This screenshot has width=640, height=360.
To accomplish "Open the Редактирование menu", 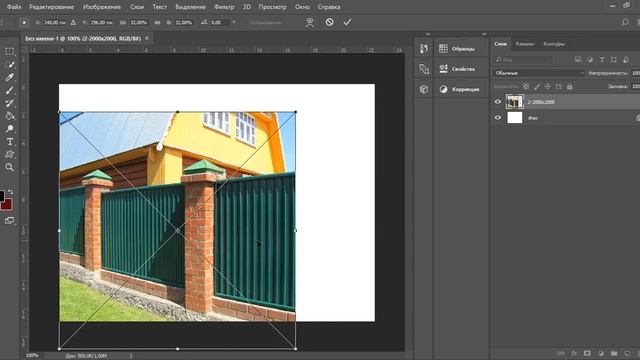I will tap(51, 7).
